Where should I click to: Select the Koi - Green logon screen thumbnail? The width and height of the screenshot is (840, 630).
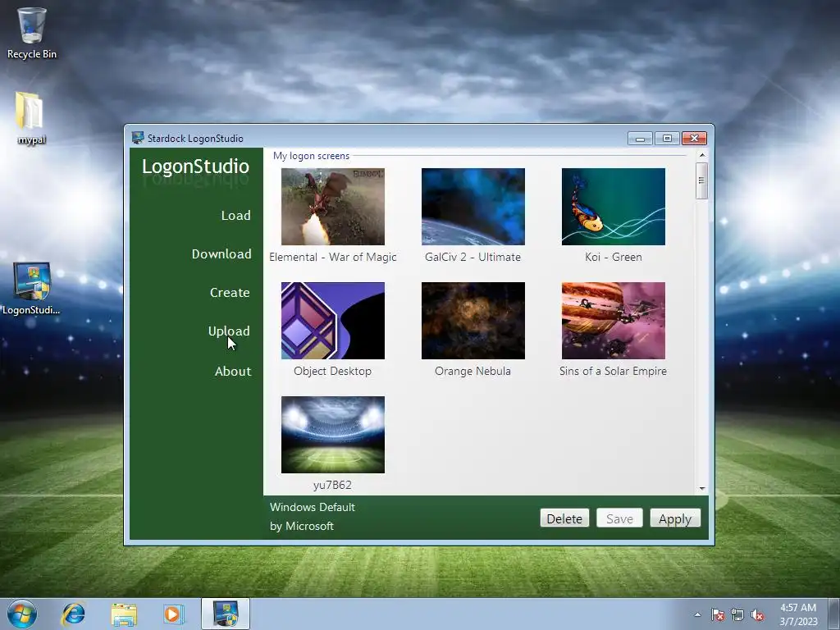(614, 207)
